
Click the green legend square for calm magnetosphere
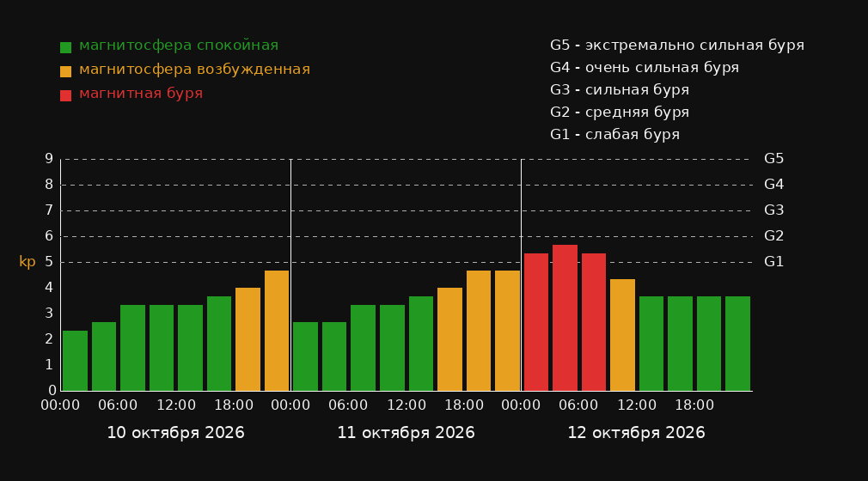pyautogui.click(x=65, y=47)
